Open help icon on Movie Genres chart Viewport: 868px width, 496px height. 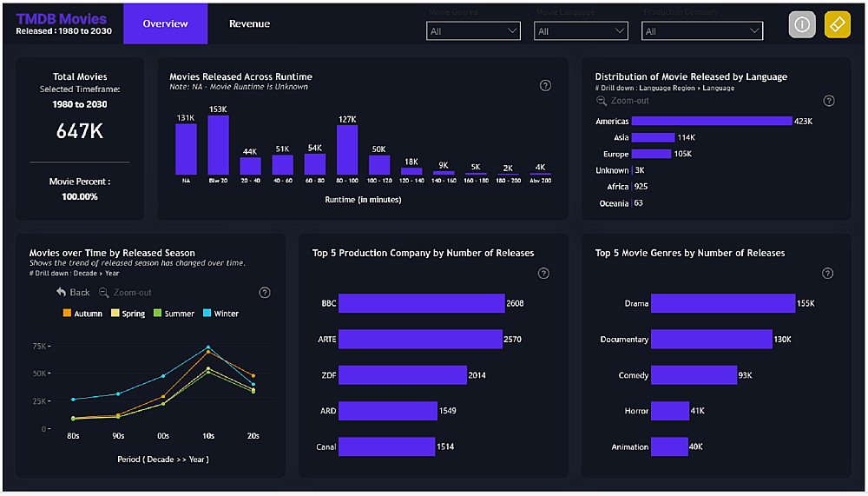827,273
